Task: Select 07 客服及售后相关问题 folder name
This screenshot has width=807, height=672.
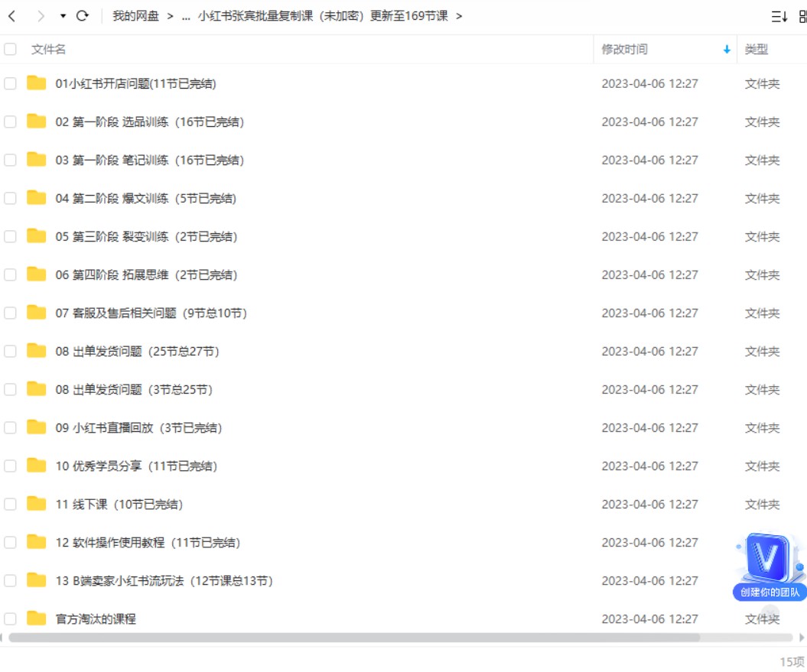Action: pos(151,313)
